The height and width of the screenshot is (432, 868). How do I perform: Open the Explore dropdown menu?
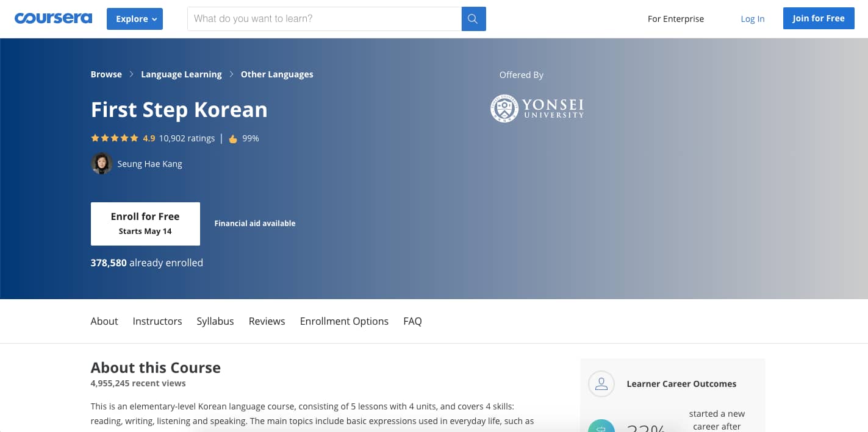coord(135,19)
